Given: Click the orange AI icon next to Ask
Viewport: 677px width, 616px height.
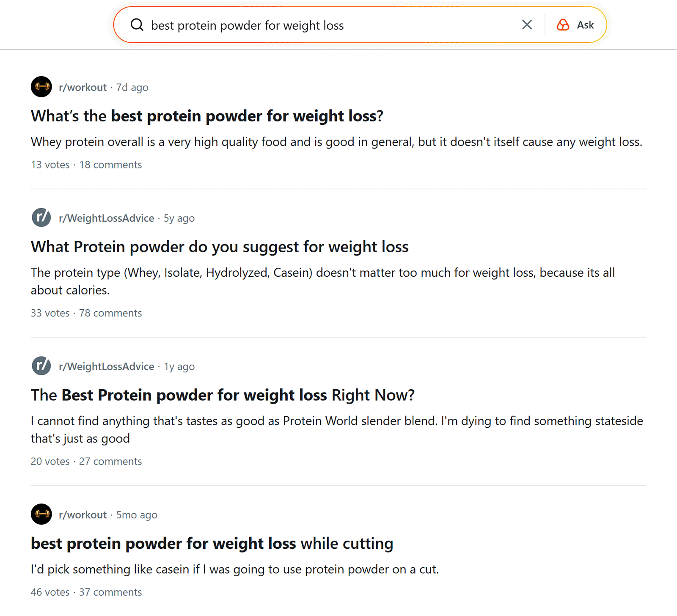Looking at the screenshot, I should (x=562, y=25).
